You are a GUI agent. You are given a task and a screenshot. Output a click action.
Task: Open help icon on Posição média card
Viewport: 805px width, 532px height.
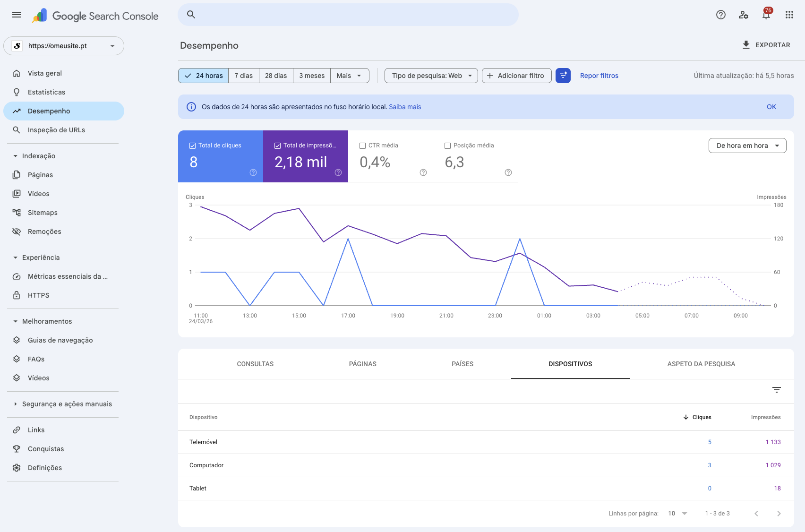508,172
